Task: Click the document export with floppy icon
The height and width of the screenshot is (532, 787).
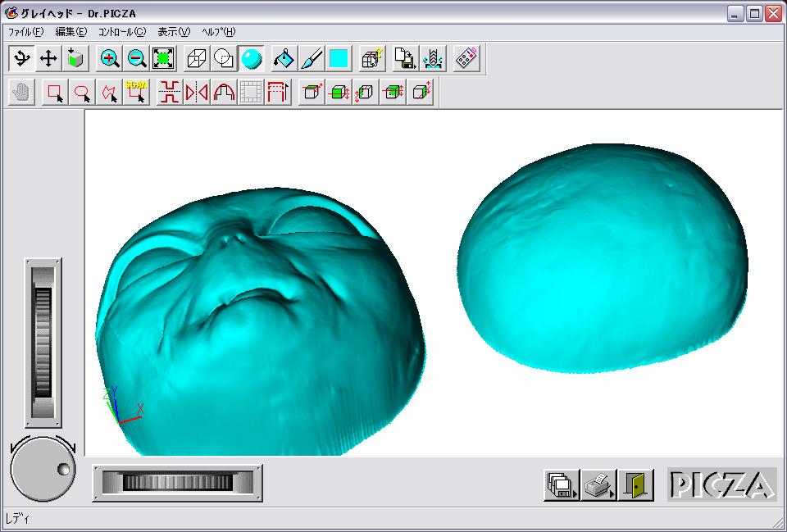Action: (406, 59)
